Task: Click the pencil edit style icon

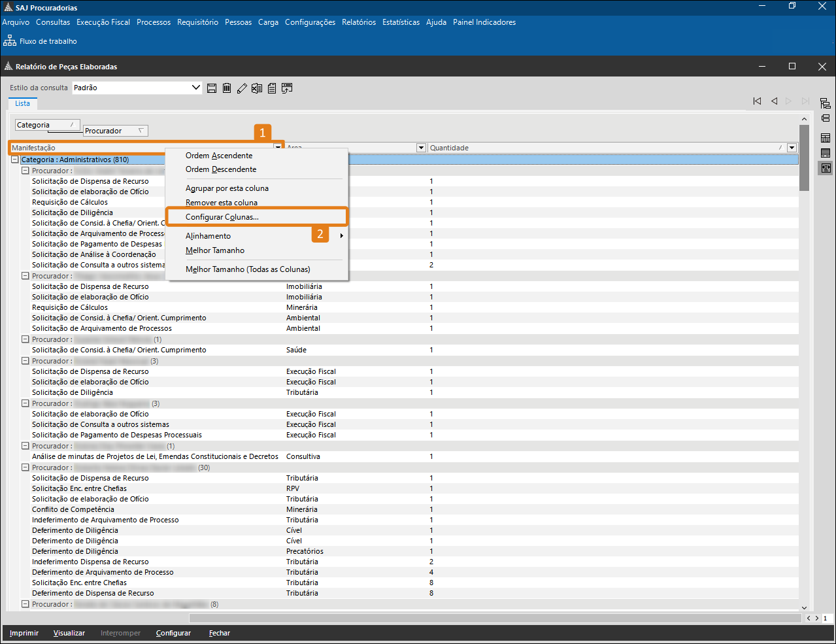Action: click(x=242, y=88)
